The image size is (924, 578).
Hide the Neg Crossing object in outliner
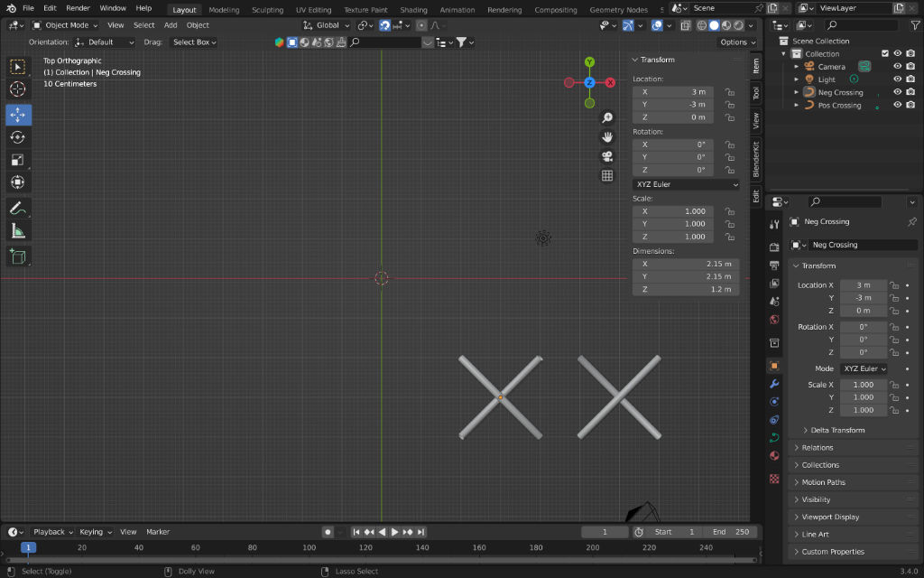pos(897,92)
